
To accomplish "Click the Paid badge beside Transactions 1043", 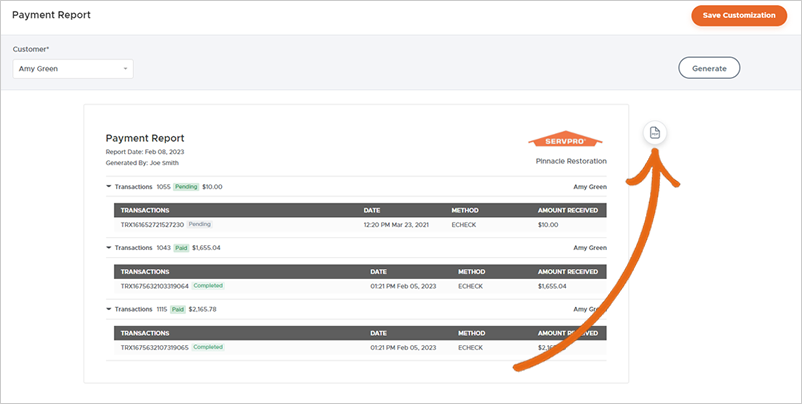I will [x=179, y=247].
